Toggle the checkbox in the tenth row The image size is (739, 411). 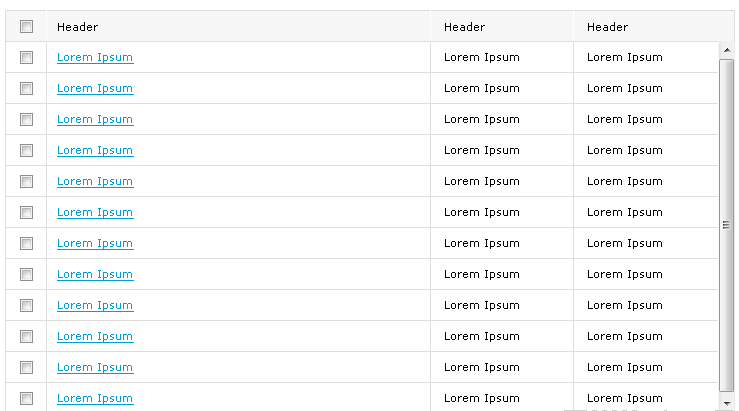coord(26,337)
